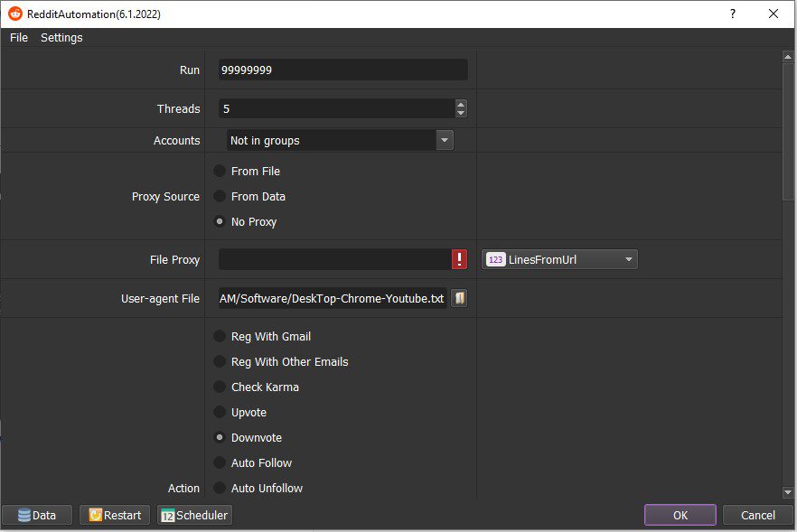Open the User-agent file browse icon
Image resolution: width=797 pixels, height=532 pixels.
459,298
